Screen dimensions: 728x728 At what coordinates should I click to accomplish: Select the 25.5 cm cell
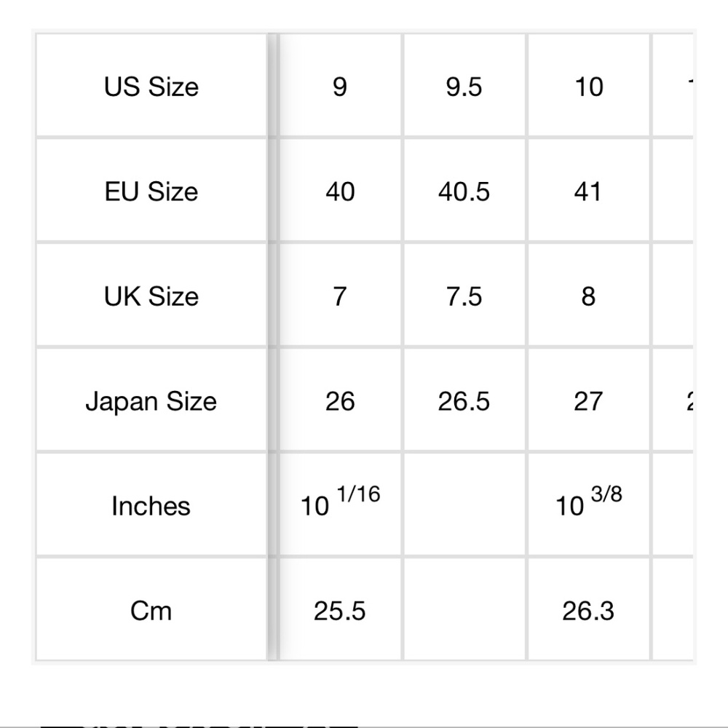tap(340, 610)
